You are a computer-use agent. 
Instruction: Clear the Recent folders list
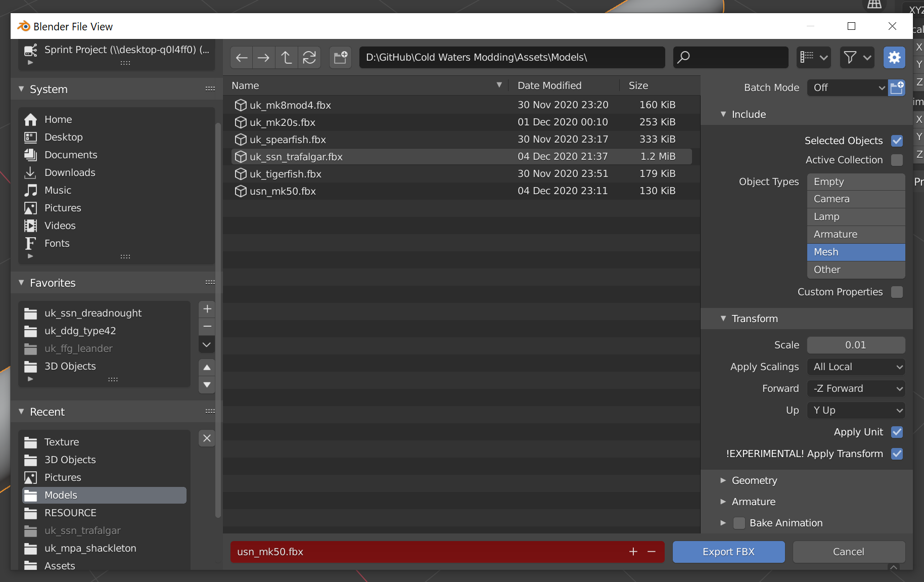pos(207,438)
